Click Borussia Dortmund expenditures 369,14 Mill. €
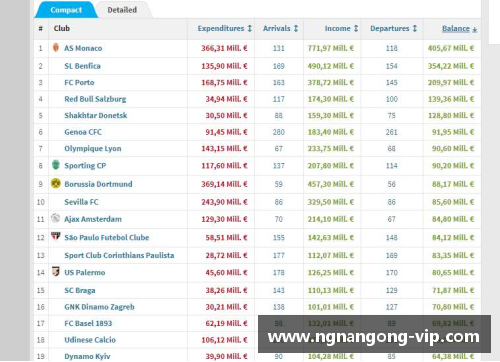 point(224,184)
